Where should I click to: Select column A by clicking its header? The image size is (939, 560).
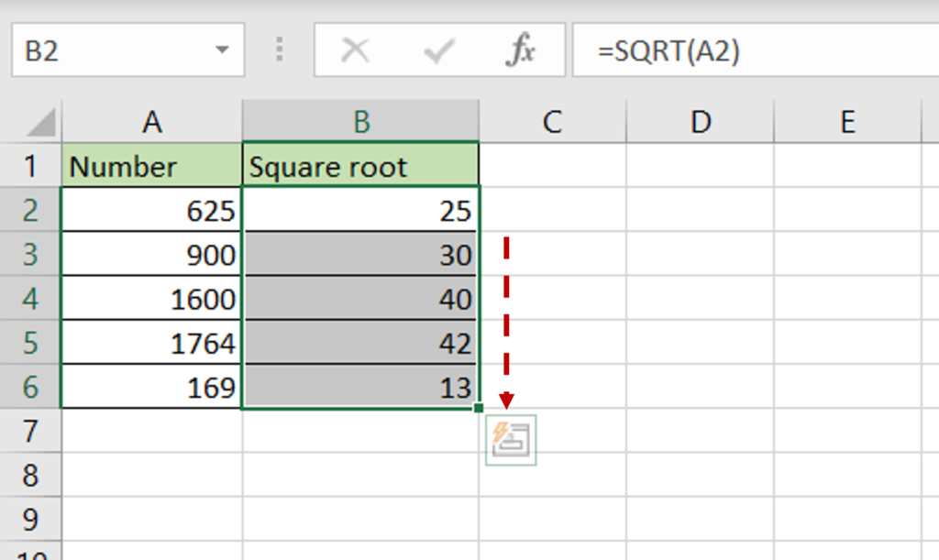[x=151, y=119]
